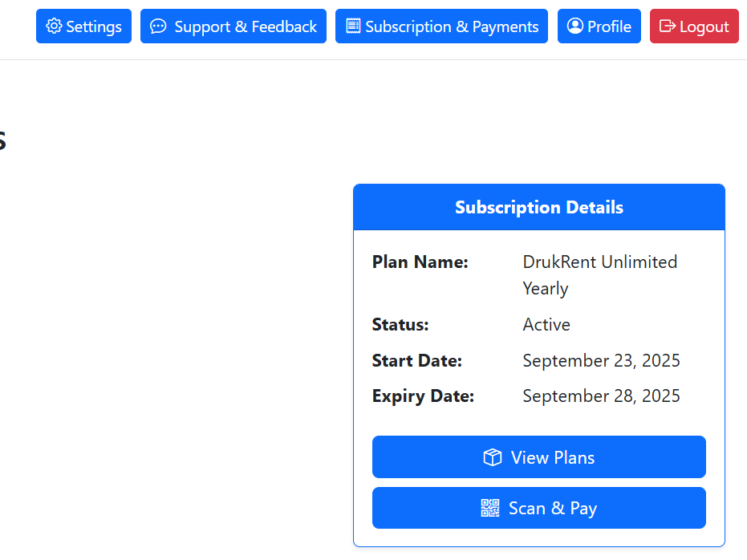This screenshot has width=747, height=560.
Task: Click the Settings gear icon
Action: [x=55, y=26]
